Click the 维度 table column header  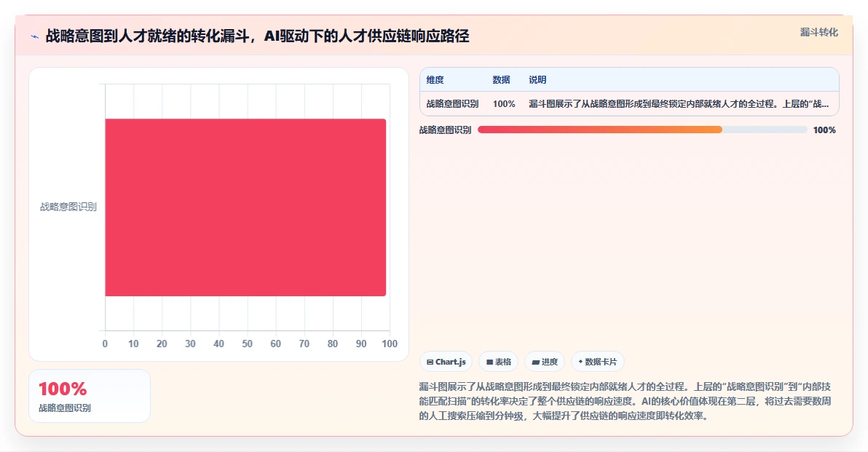click(435, 79)
